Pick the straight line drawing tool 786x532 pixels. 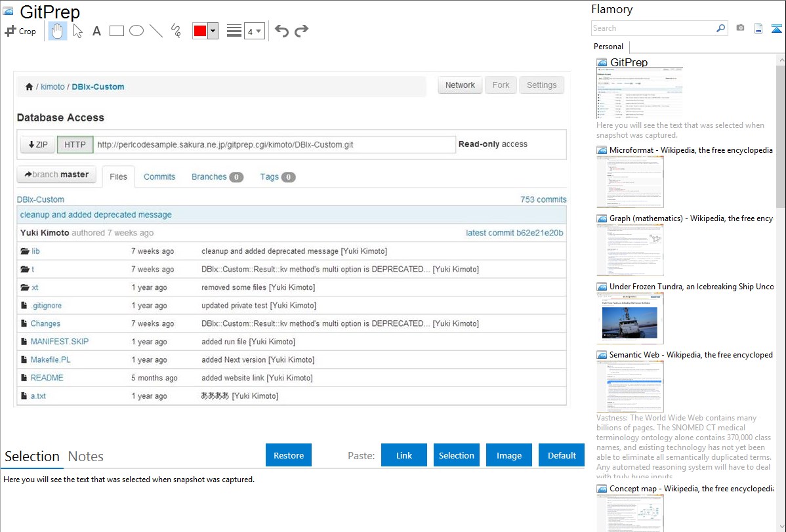click(x=156, y=31)
